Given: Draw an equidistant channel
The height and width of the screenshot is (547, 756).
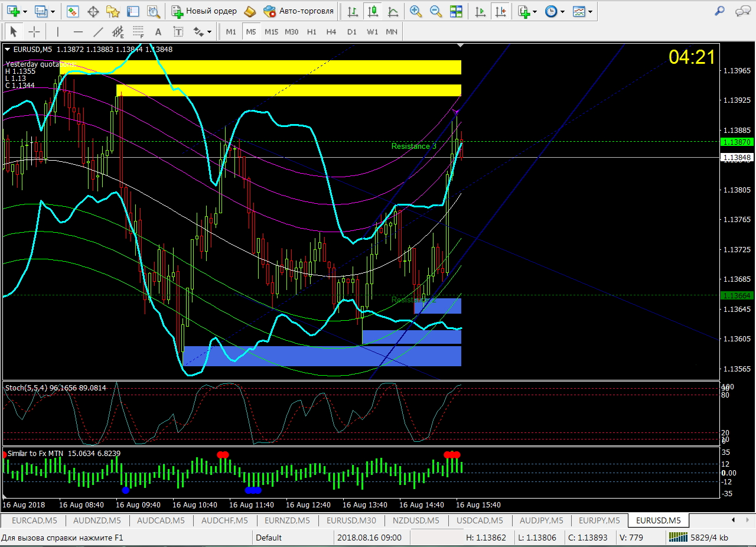Looking at the screenshot, I should tap(118, 32).
